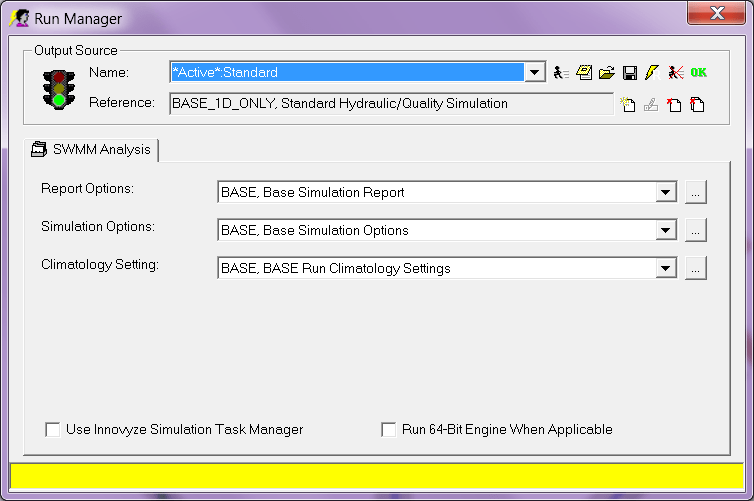
Task: Click the *Active*:Standard name field
Action: [347, 73]
